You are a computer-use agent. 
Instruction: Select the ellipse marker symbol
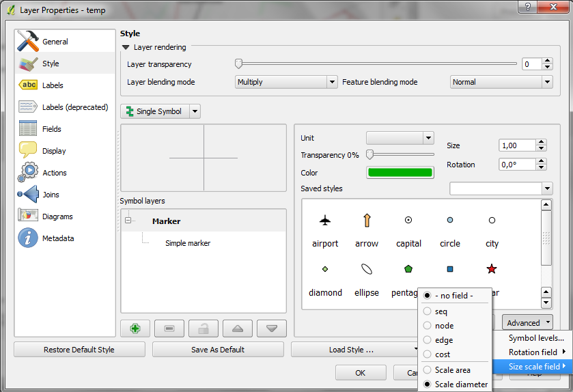pyautogui.click(x=367, y=278)
